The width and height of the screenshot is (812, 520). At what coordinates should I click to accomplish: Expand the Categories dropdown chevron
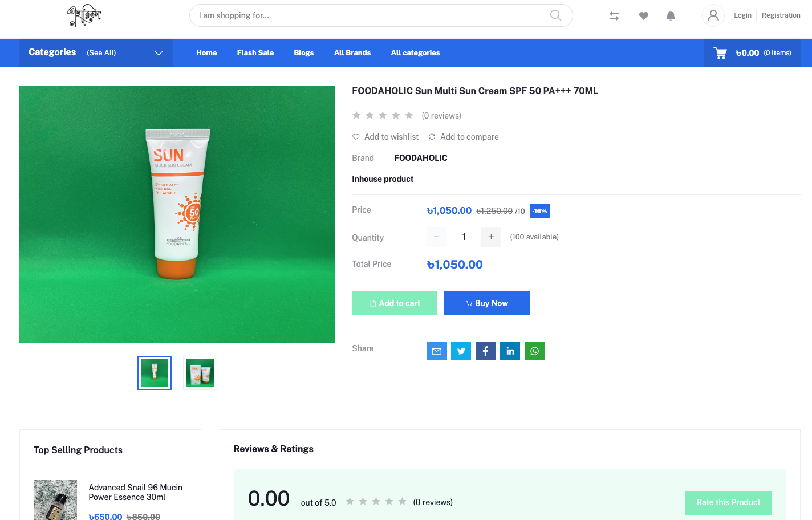[159, 53]
